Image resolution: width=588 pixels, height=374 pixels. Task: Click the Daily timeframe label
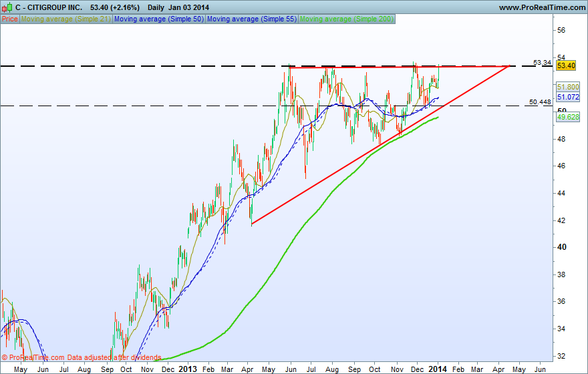[156, 7]
